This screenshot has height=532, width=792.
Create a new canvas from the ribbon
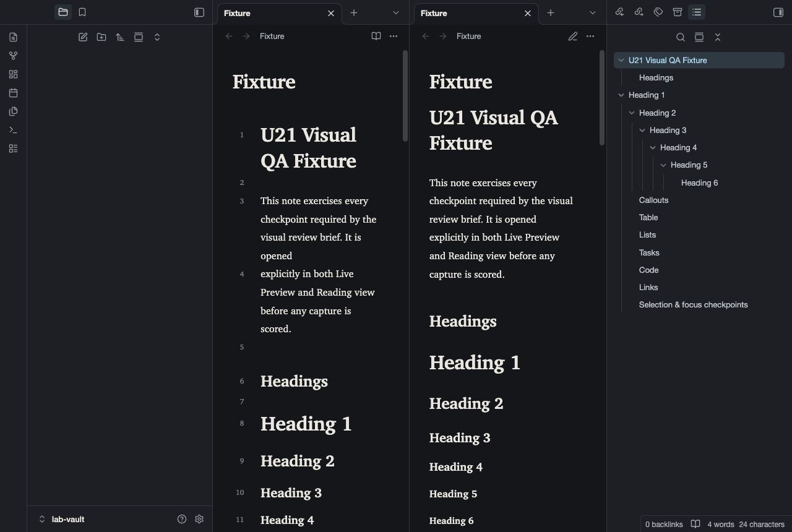coord(14,74)
